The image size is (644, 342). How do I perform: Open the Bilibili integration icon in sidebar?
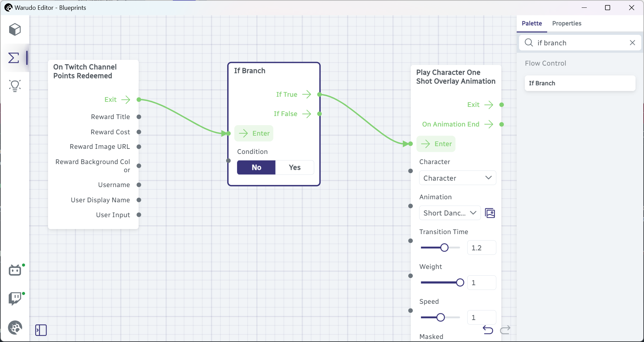point(15,270)
